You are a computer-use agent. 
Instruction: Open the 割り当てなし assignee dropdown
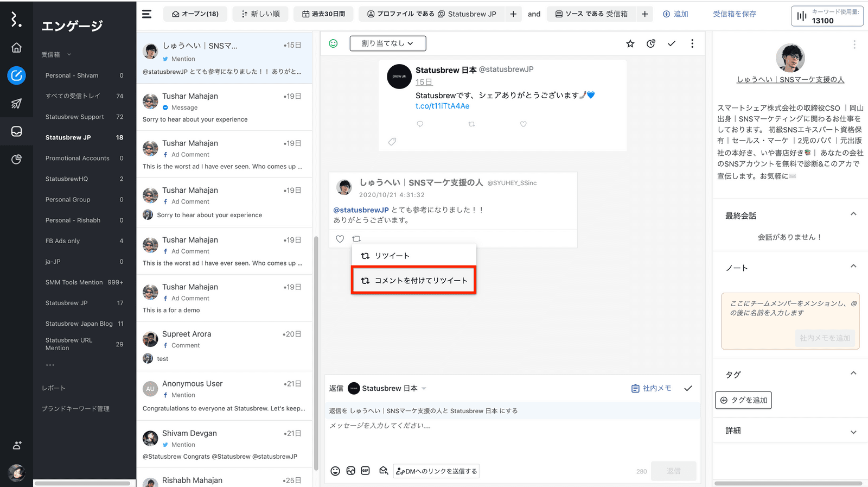tap(387, 43)
